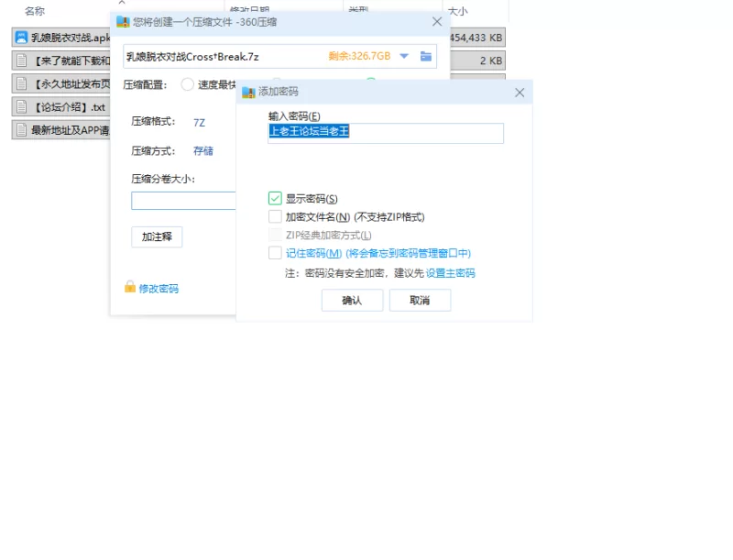The width and height of the screenshot is (733, 560).
Task: Click the password input field
Action: 386,133
